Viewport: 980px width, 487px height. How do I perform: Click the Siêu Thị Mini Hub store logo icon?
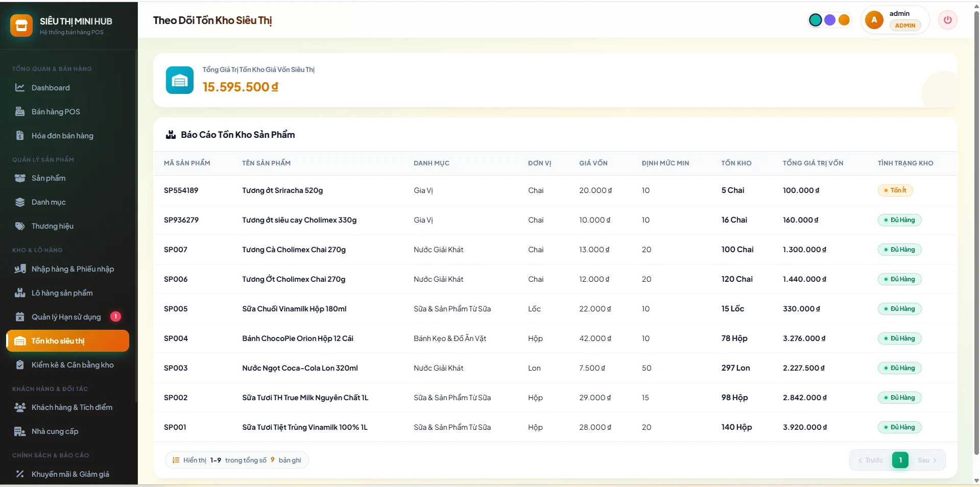click(x=21, y=26)
